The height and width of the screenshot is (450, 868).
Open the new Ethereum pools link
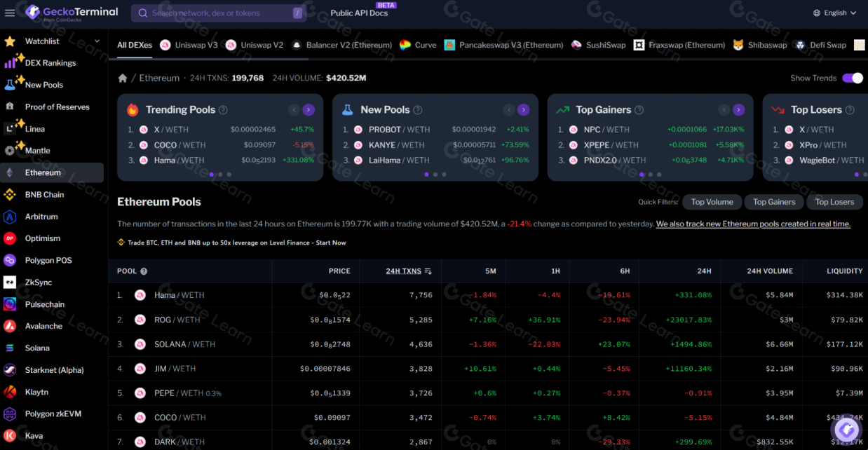pos(752,224)
